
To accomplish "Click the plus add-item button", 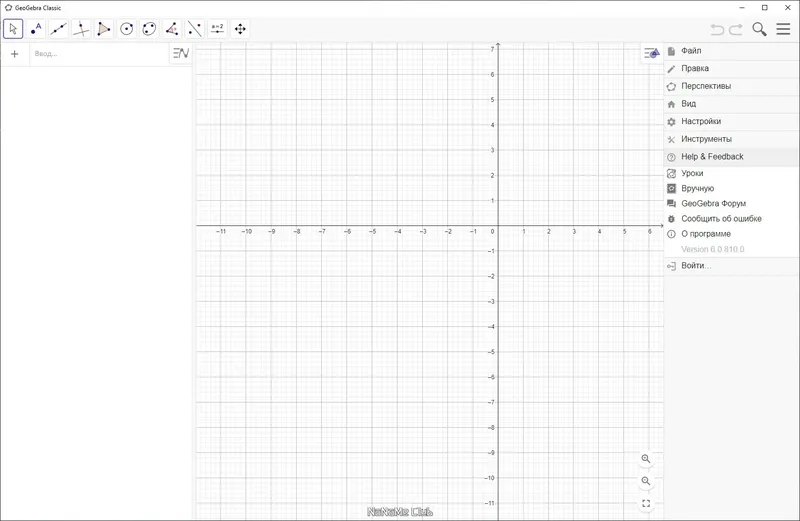I will [15, 54].
